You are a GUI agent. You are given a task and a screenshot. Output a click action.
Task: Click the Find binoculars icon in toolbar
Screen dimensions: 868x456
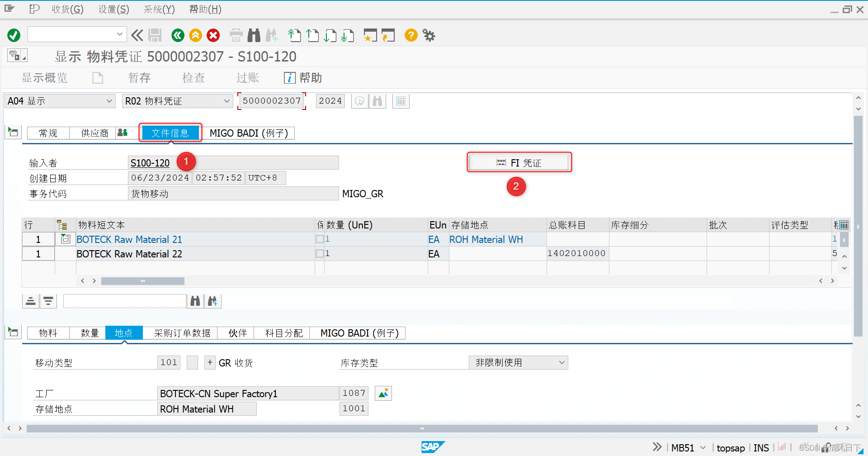click(254, 35)
